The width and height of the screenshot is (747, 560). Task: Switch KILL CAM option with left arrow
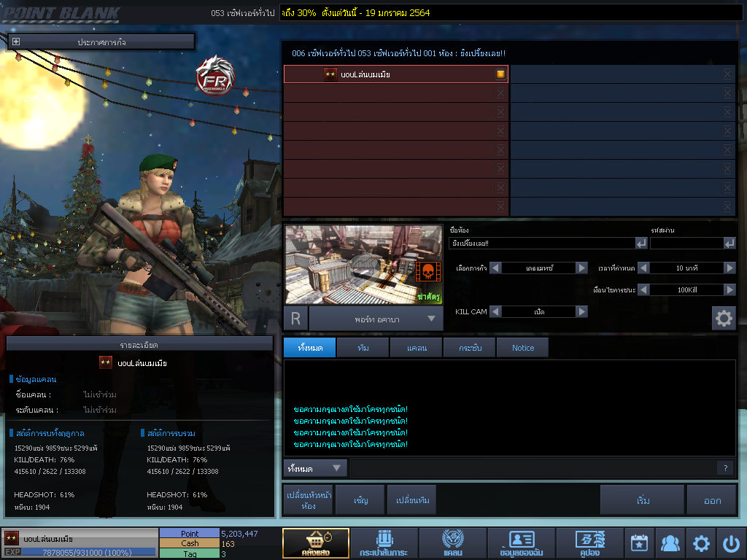pyautogui.click(x=495, y=311)
